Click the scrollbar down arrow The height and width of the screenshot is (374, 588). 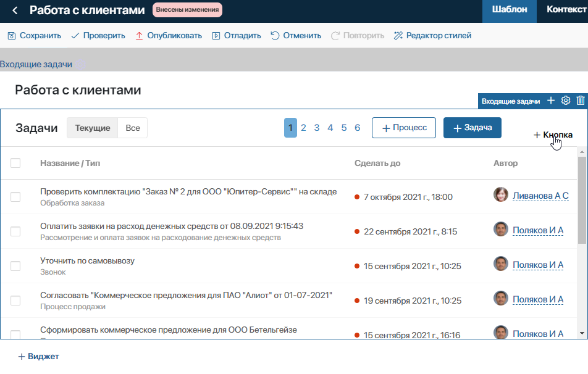coord(582,333)
